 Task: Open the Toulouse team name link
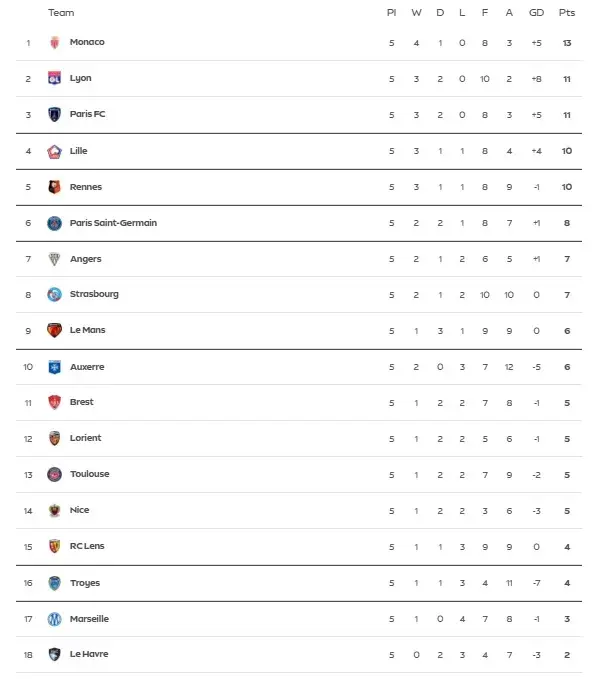(90, 474)
